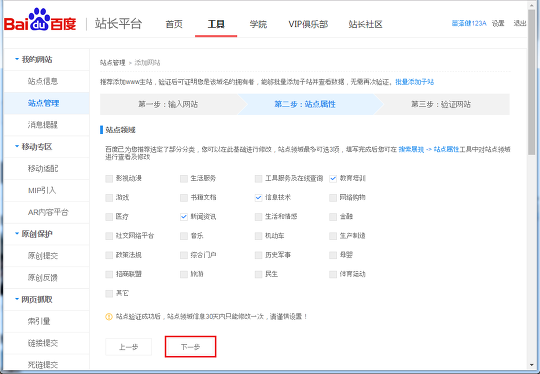
Task: Check the 工具服务及在线查询 checkbox
Action: pyautogui.click(x=259, y=178)
